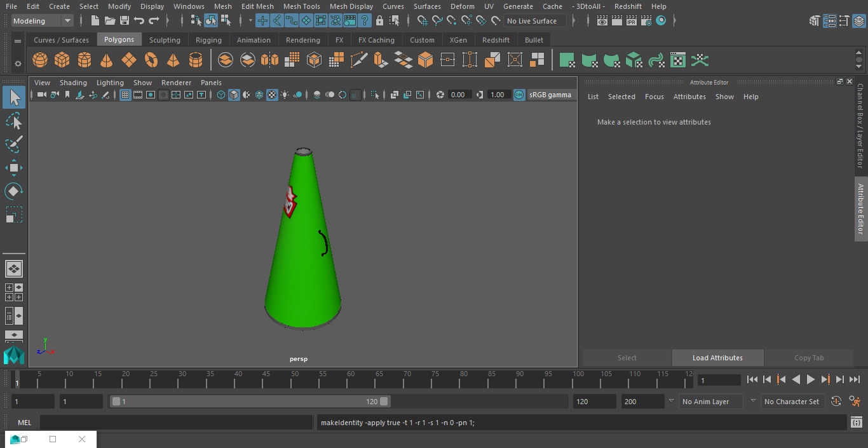Viewport: 868px width, 448px height.
Task: Open a scene with the folder icon
Action: click(x=109, y=21)
